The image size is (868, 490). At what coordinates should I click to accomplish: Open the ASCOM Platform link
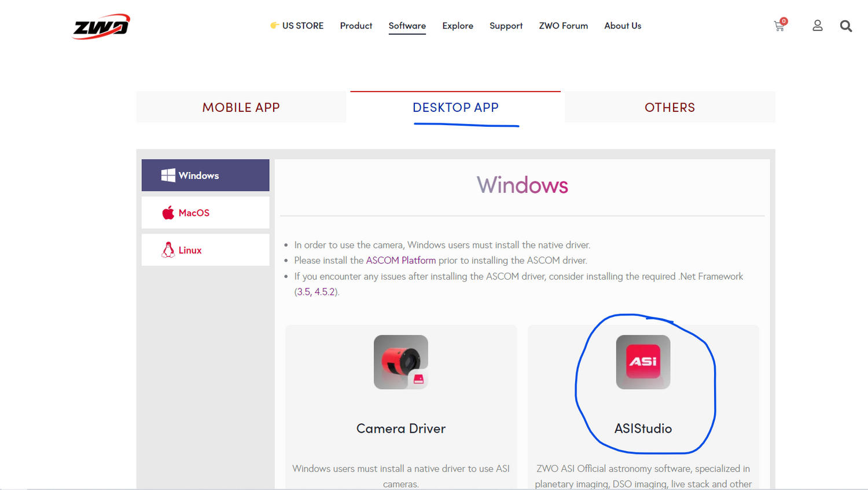[401, 261]
